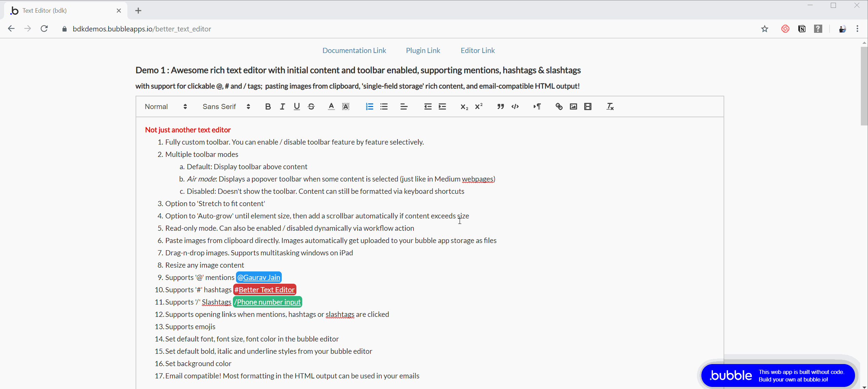Click the insert image toolbar icon
The image size is (868, 389).
coord(573,107)
